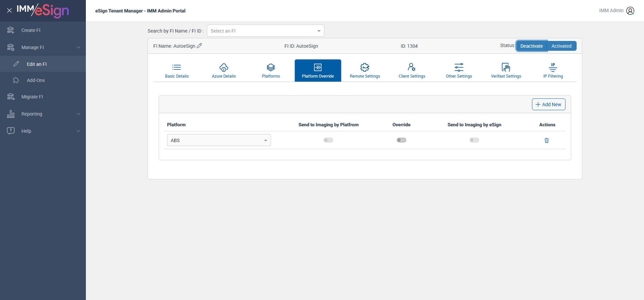Click the Basic Details list icon
Viewport: 644px width, 300px height.
click(x=177, y=67)
